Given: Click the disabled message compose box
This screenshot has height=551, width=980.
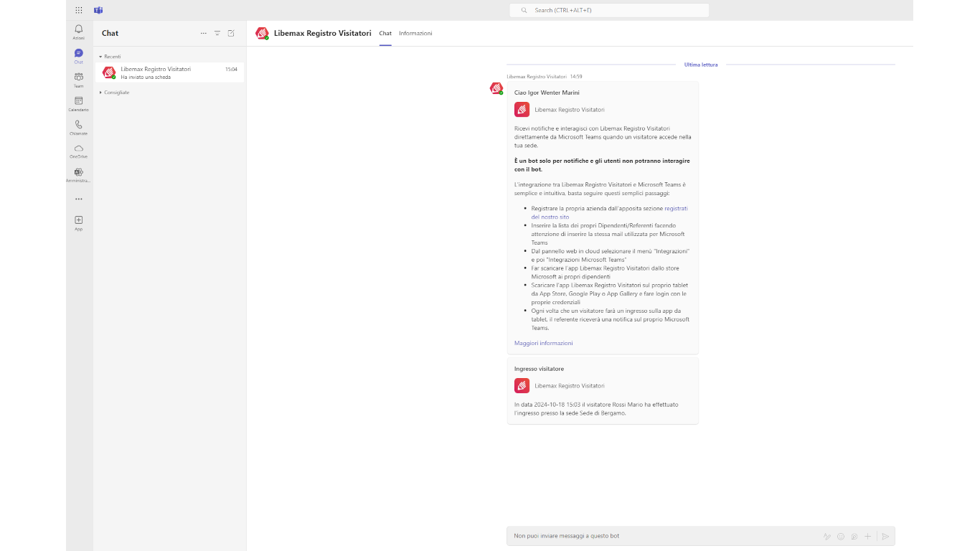Looking at the screenshot, I should [x=700, y=536].
